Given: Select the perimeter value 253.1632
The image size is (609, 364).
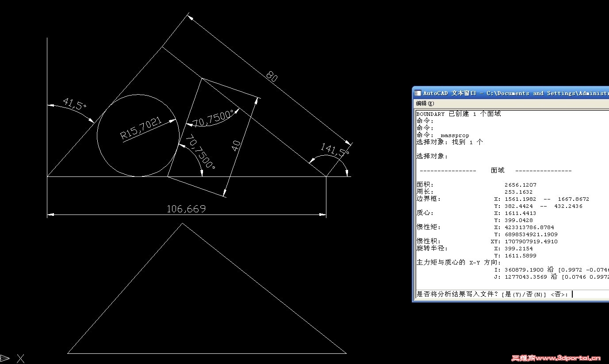Looking at the screenshot, I should point(518,192).
